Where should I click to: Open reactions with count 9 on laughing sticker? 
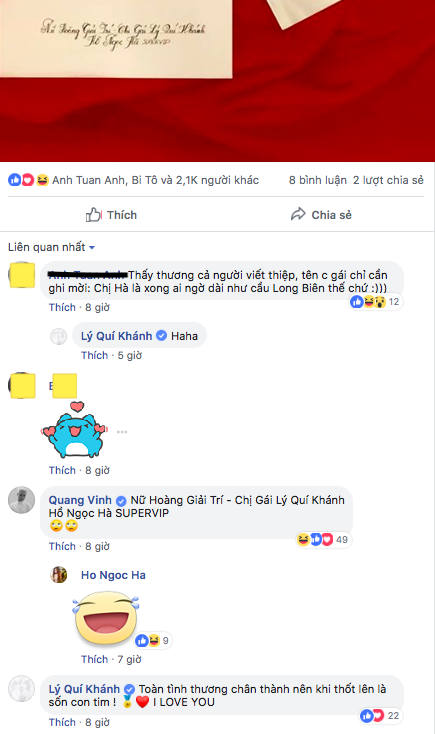click(153, 640)
